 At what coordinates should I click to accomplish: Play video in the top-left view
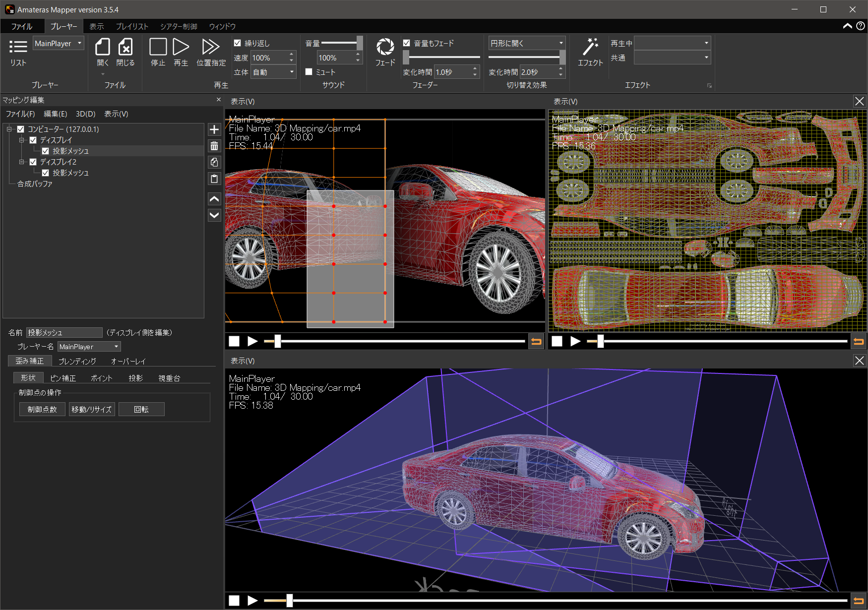point(252,341)
